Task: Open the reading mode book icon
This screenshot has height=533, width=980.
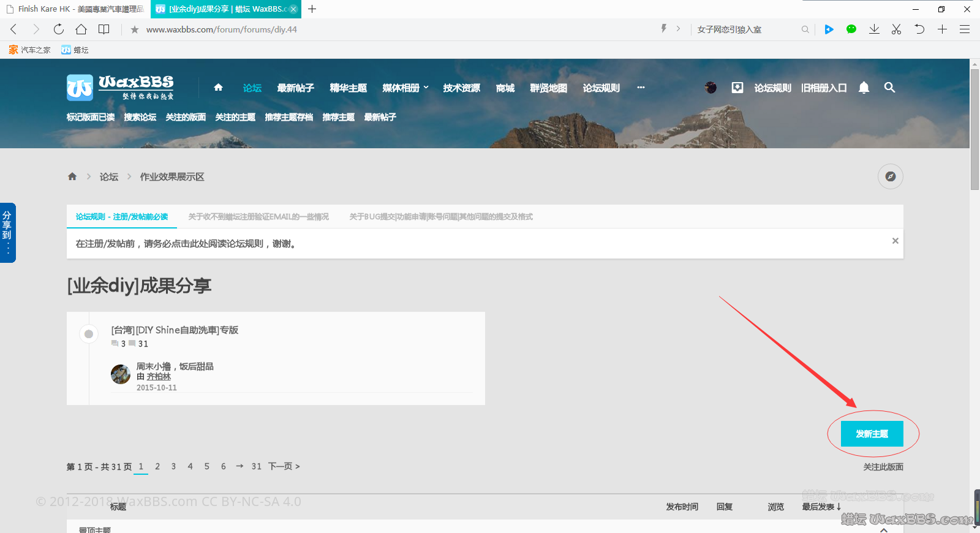Action: pyautogui.click(x=104, y=29)
